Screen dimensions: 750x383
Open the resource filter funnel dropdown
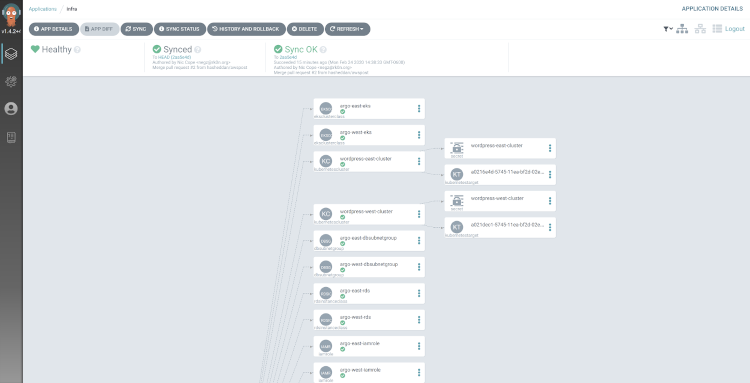[668, 29]
